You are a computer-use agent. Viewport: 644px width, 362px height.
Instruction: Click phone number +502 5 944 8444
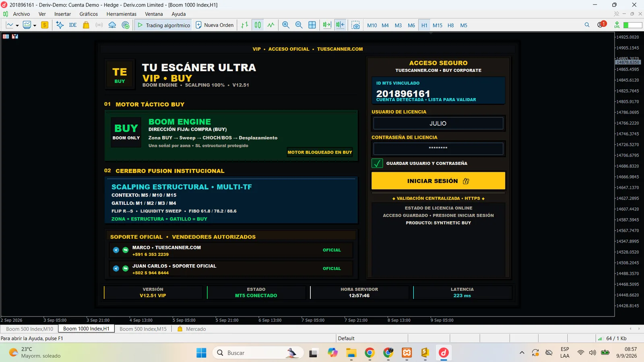pos(151,273)
